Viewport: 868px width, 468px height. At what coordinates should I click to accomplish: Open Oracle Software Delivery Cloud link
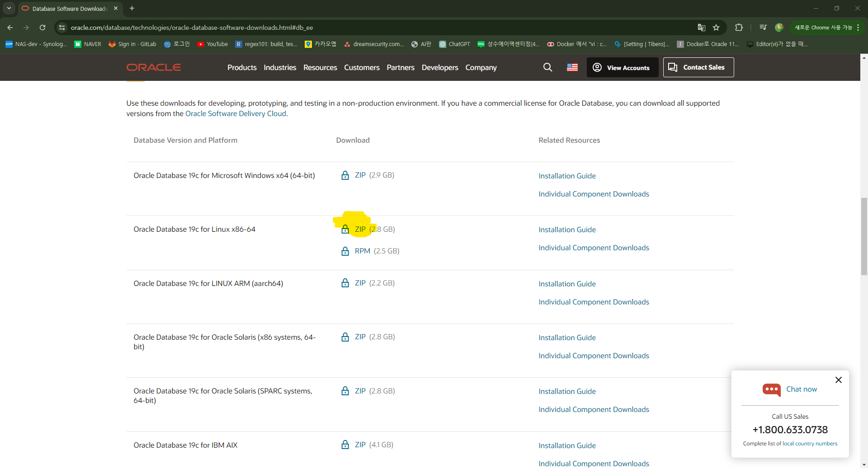click(x=236, y=114)
